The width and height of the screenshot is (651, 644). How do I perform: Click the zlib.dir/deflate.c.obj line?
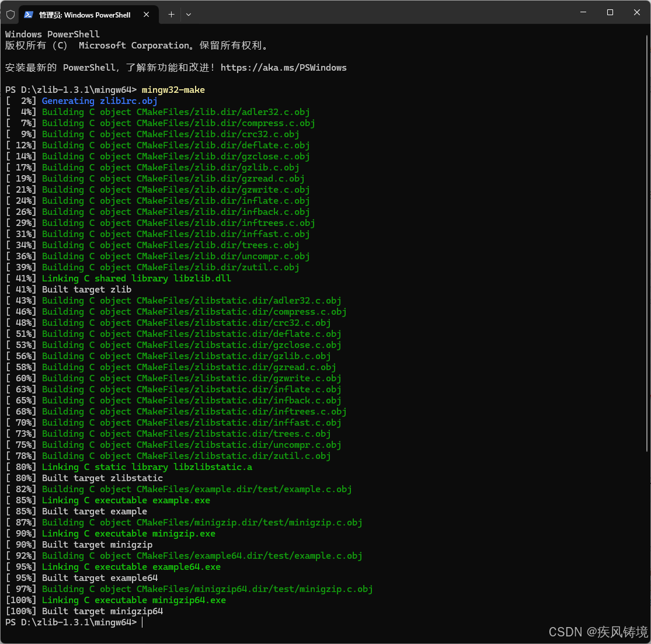click(158, 145)
